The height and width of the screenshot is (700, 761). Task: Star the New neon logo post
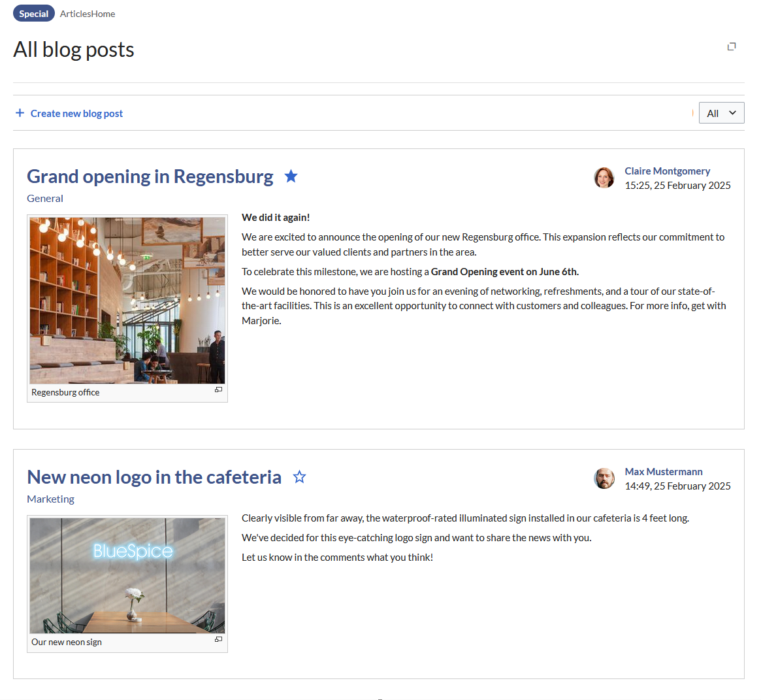point(299,477)
